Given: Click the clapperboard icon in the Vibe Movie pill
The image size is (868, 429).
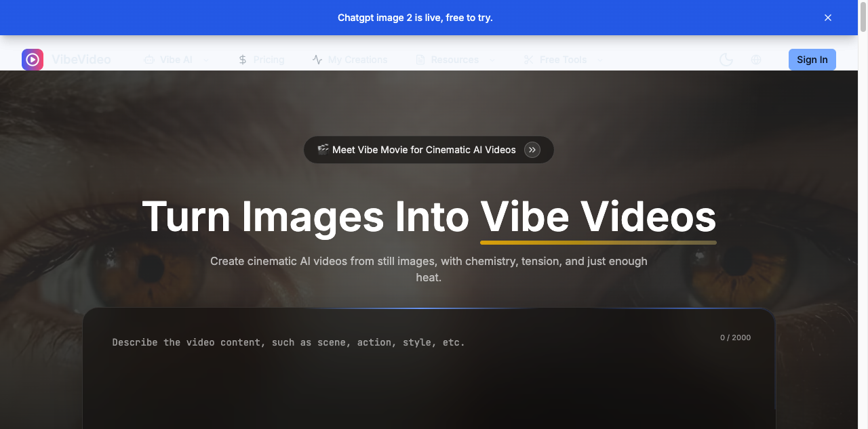Looking at the screenshot, I should (x=323, y=149).
